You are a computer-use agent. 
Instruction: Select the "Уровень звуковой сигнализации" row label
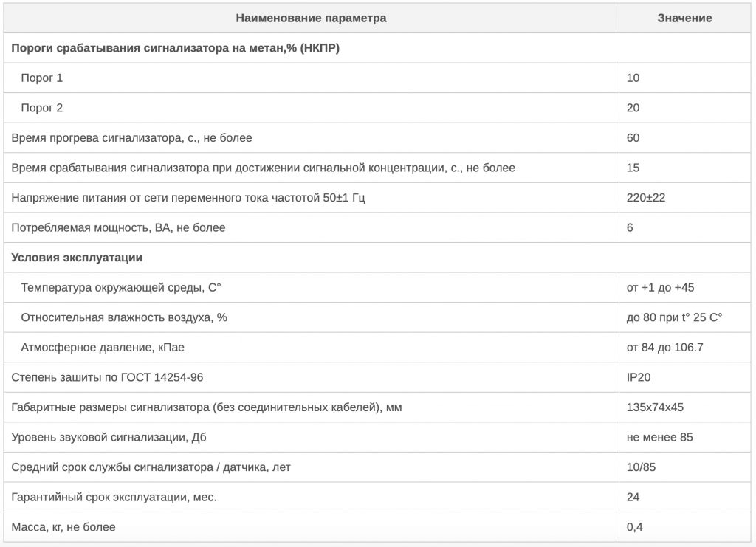coord(109,437)
